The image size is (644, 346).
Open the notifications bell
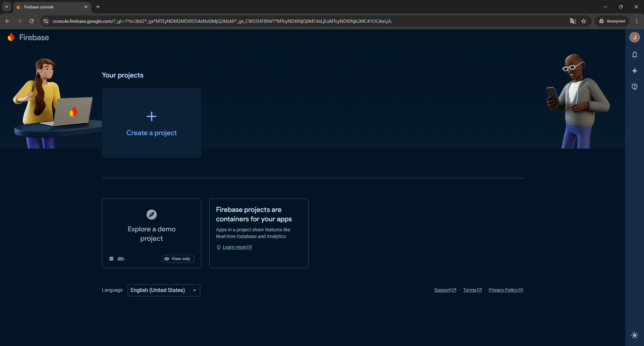(x=634, y=55)
